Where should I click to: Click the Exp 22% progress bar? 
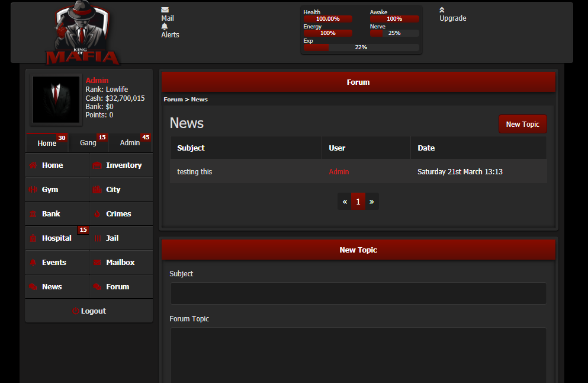coord(361,47)
